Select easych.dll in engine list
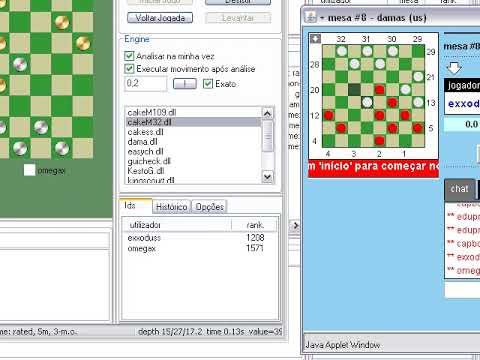This screenshot has width=480, height=360. [x=193, y=151]
